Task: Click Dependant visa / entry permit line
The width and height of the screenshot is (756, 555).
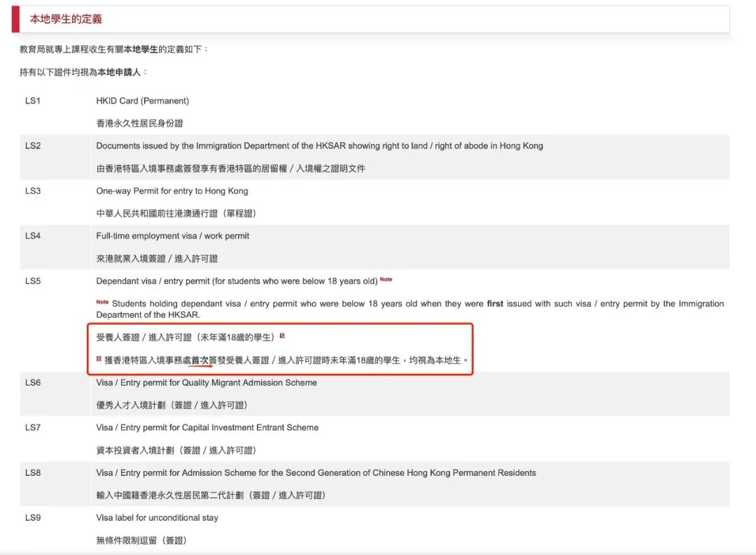Action: tap(237, 281)
